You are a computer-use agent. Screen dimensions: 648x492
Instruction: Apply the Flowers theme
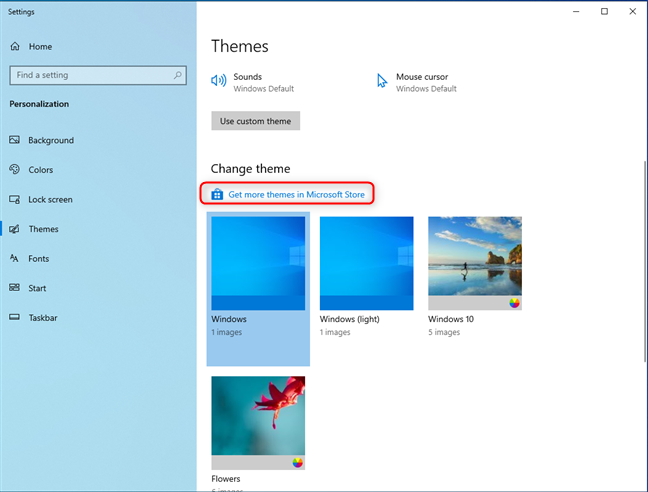(258, 423)
